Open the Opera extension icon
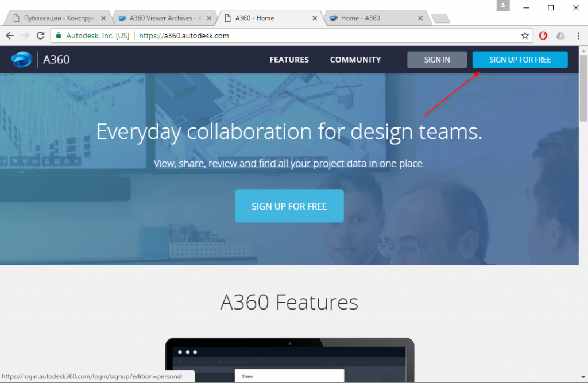Screen dimensions: 588x383 click(x=543, y=36)
